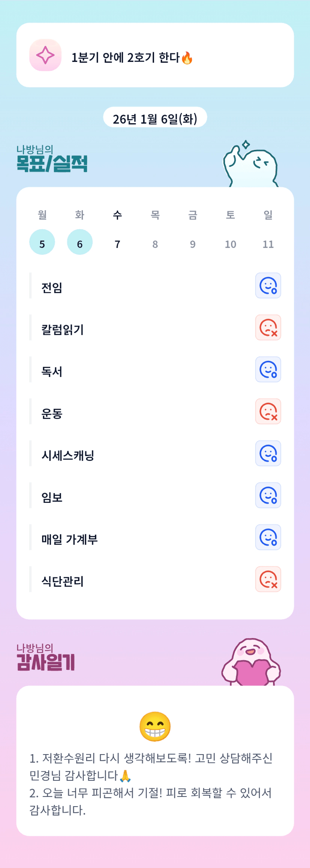Toggle the 칼럼읽기 sad face status

[268, 328]
